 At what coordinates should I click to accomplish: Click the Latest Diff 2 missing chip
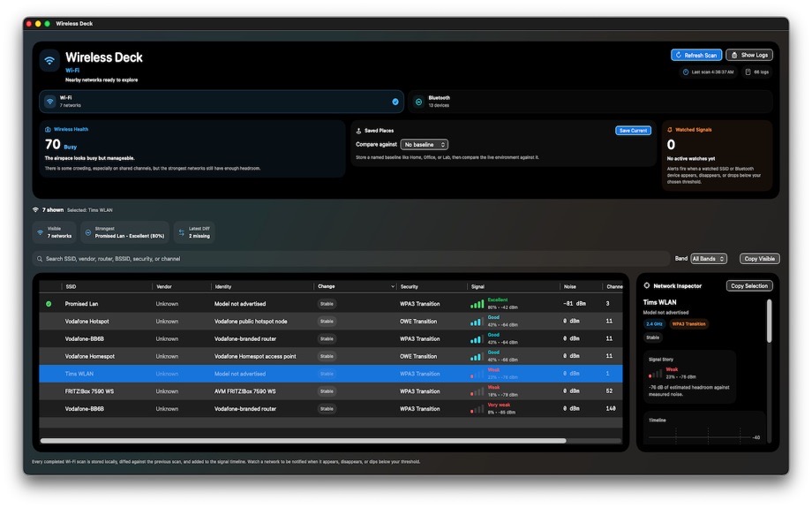[x=194, y=232]
